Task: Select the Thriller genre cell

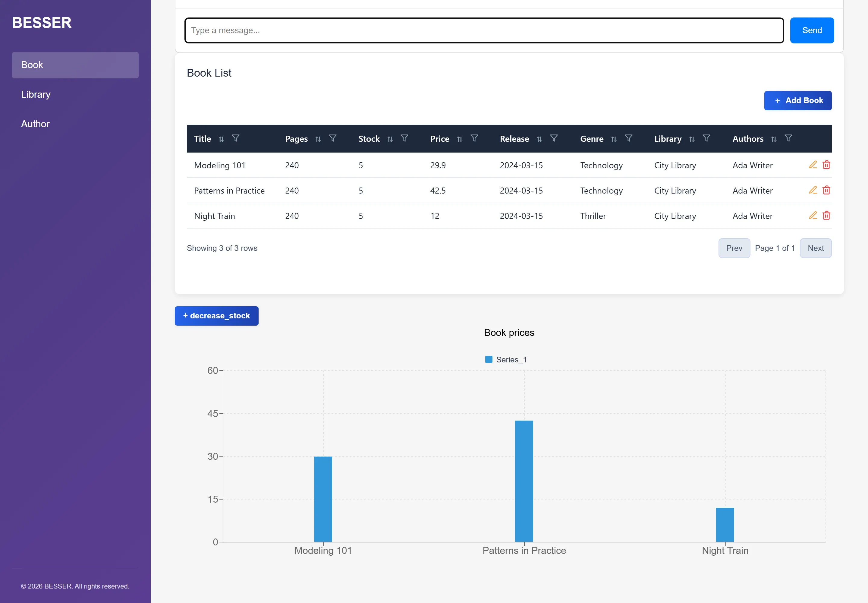Action: [x=593, y=216]
